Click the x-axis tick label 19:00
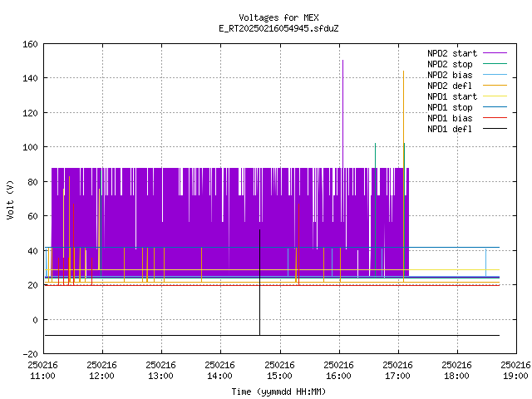This screenshot has height=399, width=532. point(515,376)
